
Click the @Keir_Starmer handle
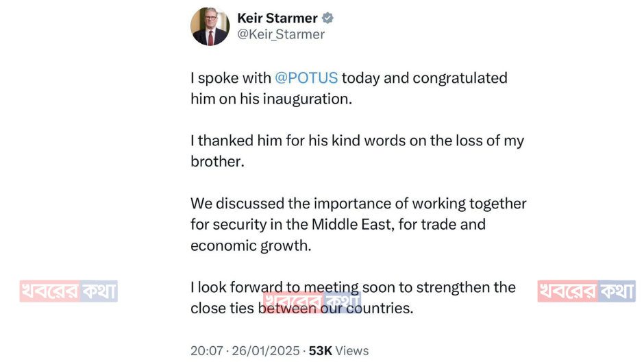pos(280,34)
